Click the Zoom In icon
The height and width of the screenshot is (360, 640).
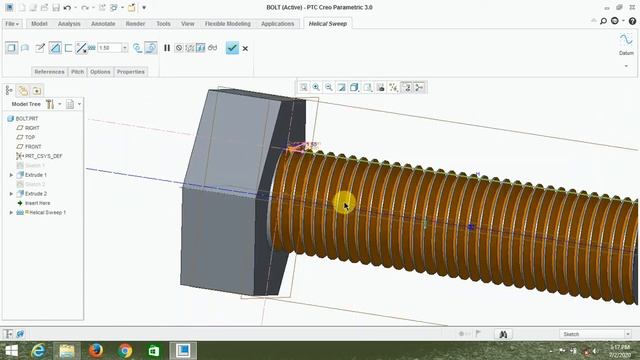pos(316,87)
